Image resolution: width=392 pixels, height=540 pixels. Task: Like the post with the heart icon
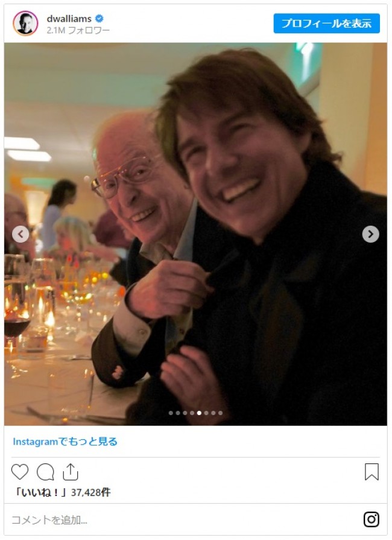(x=20, y=471)
